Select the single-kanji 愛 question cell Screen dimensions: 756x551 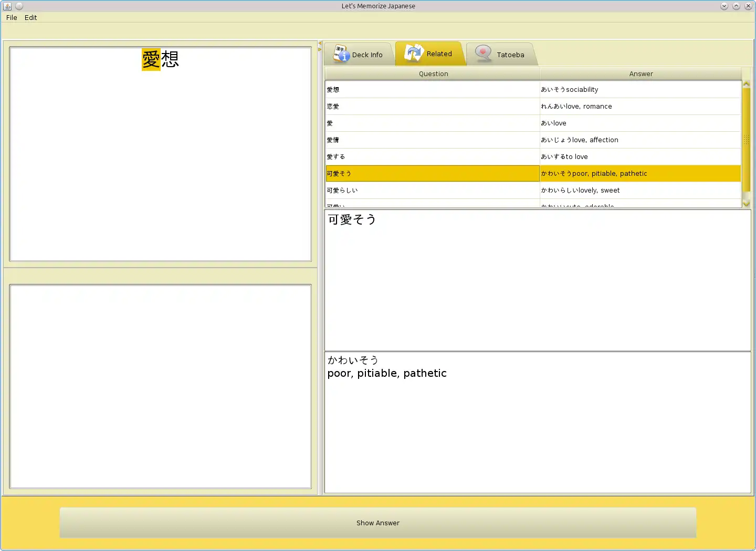point(433,123)
